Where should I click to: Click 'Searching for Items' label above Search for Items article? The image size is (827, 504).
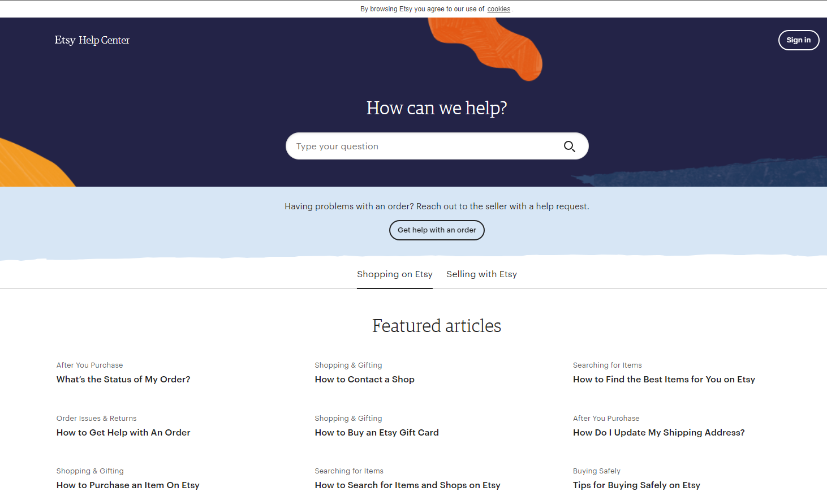point(349,471)
